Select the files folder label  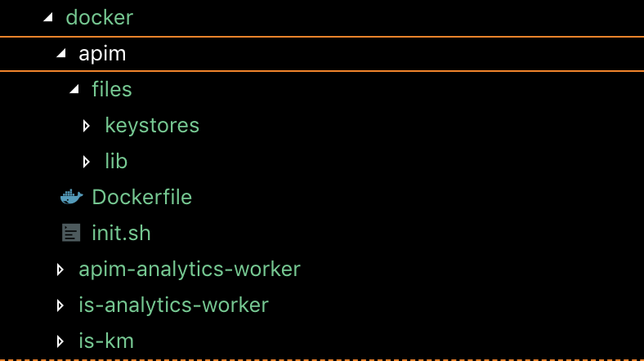[112, 89]
